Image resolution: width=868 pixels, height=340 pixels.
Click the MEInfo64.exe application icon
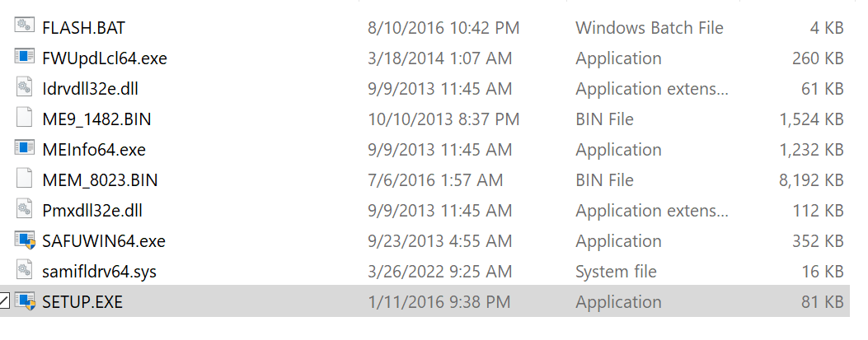pyautogui.click(x=24, y=149)
